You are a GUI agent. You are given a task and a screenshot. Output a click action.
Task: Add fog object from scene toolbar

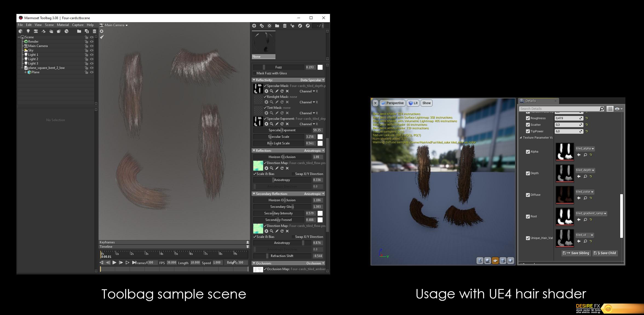[51, 31]
